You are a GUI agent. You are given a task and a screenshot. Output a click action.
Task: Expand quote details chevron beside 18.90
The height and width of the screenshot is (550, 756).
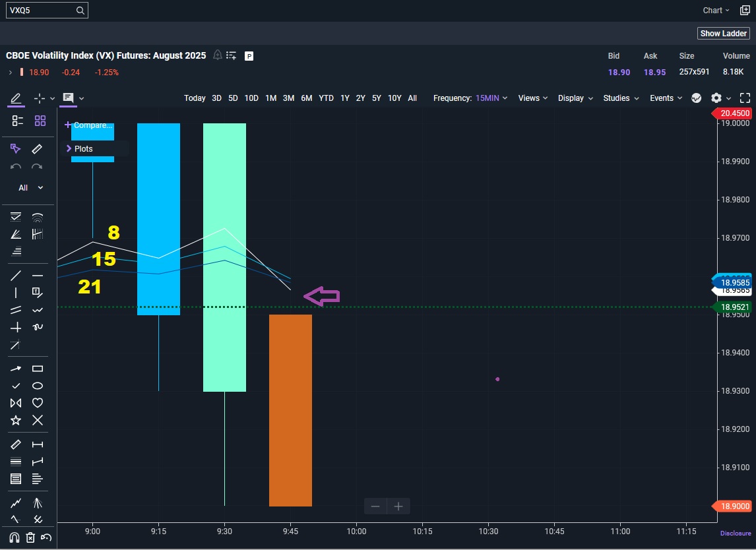(10, 73)
